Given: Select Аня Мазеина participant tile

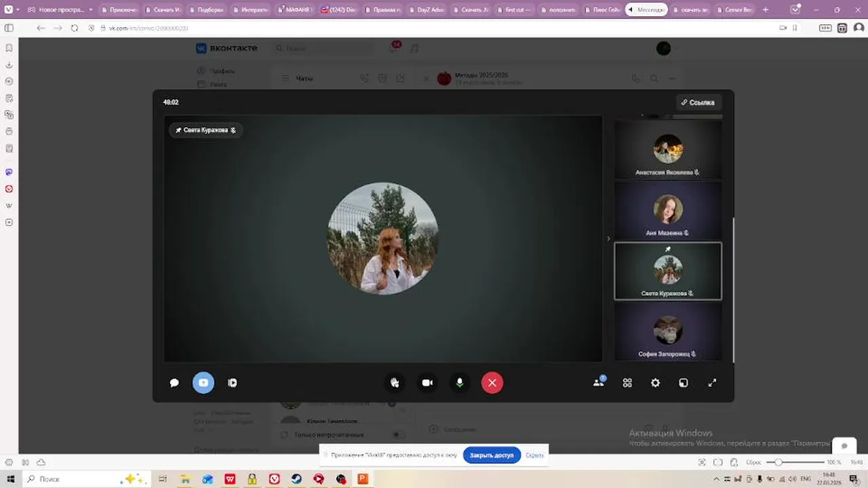Looking at the screenshot, I should [668, 211].
